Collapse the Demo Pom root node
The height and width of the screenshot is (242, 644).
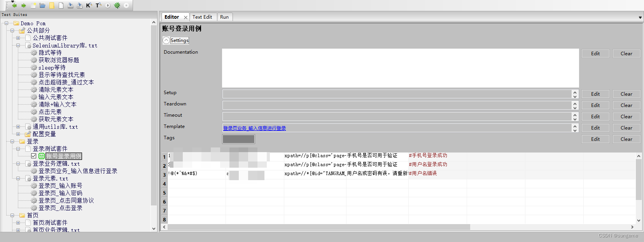tap(7, 23)
